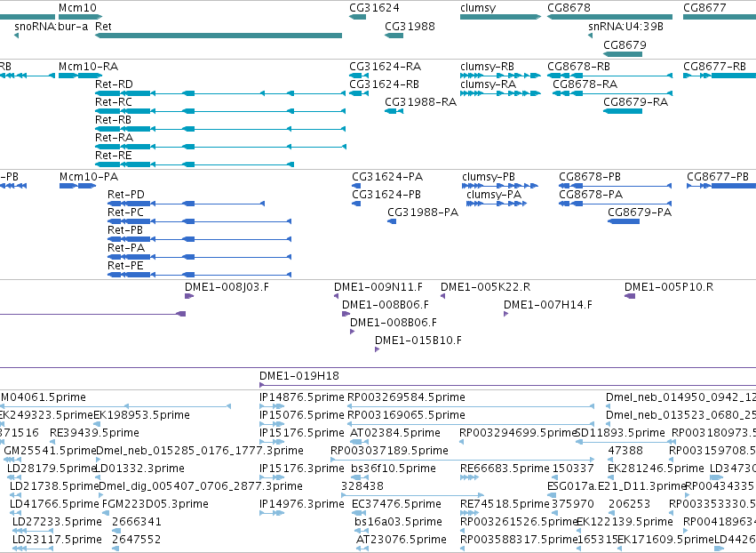756x553 pixels.
Task: Click the Ret-PE protein label
Action: [125, 266]
